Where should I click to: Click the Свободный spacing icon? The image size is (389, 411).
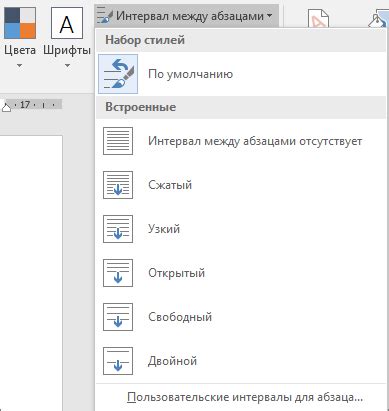(x=118, y=317)
